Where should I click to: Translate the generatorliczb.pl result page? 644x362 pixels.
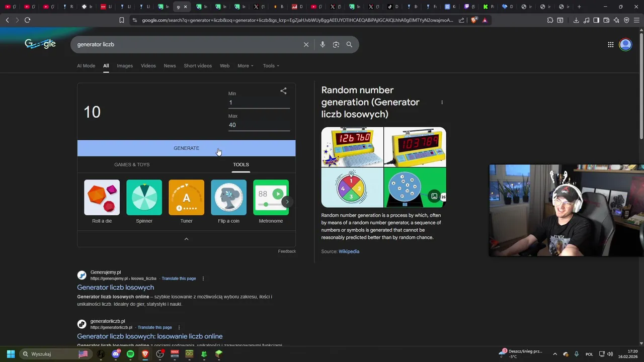point(154,327)
